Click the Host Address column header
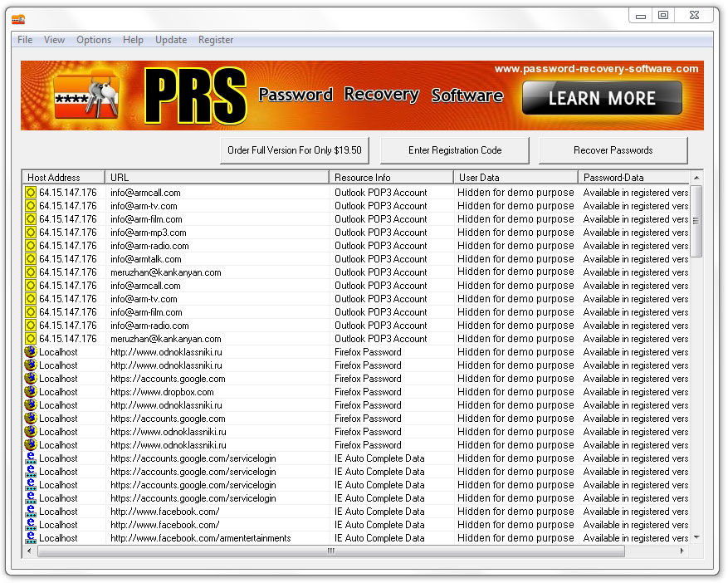 (63, 177)
